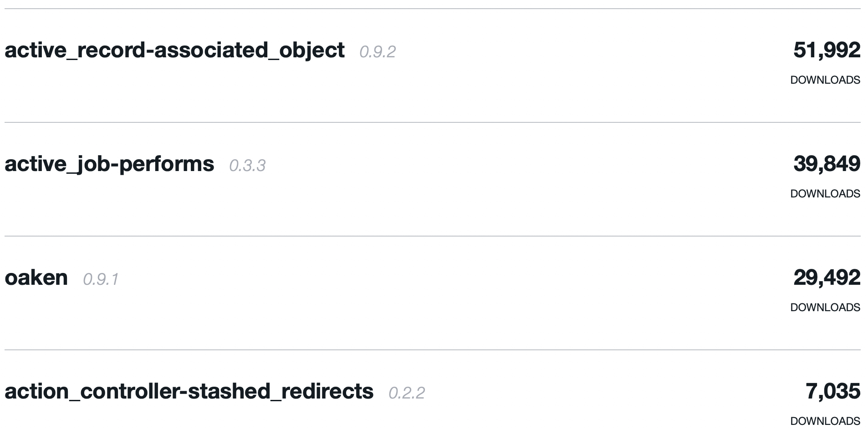
Task: Click the DOWNLOADS label under 51,992
Action: [825, 80]
